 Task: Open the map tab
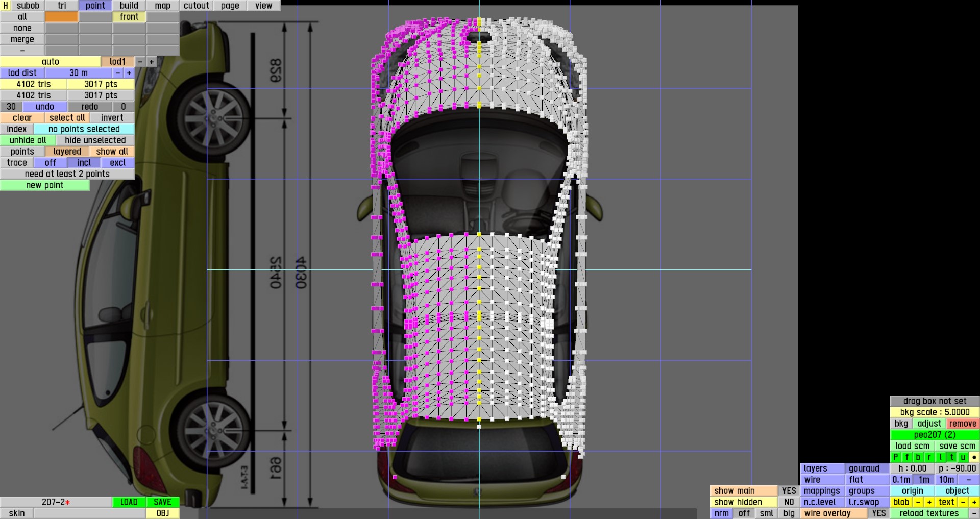tap(163, 6)
